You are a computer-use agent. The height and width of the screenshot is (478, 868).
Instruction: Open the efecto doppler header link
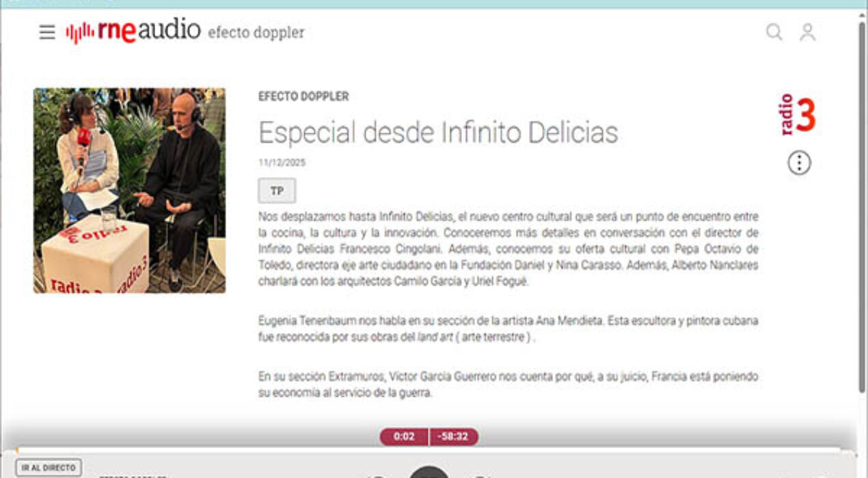pos(256,32)
